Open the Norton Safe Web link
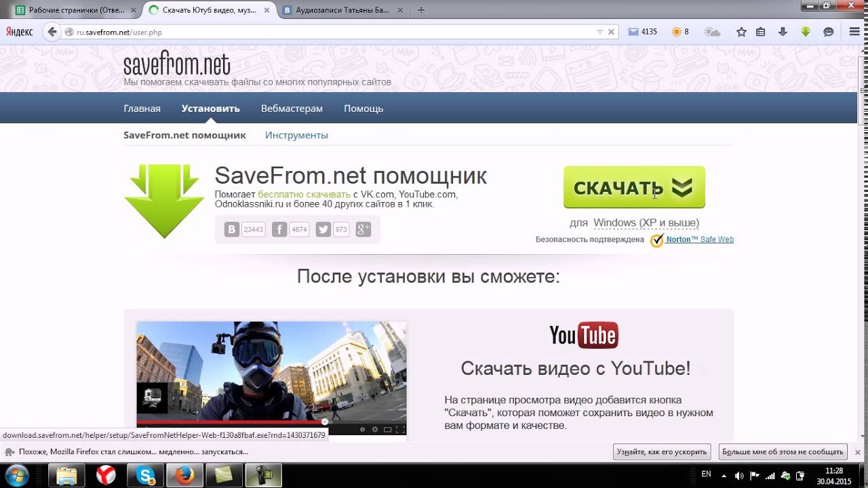This screenshot has height=488, width=868. (700, 239)
